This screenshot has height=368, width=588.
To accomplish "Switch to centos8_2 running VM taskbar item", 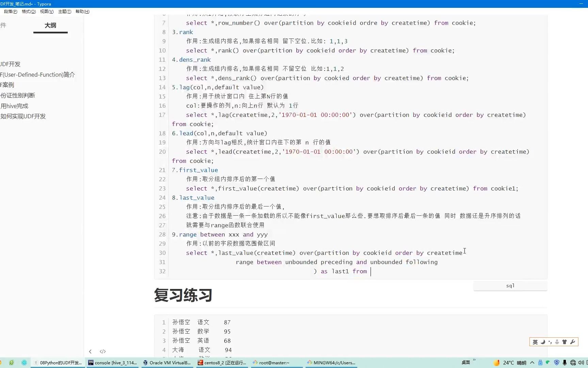I will [222, 363].
